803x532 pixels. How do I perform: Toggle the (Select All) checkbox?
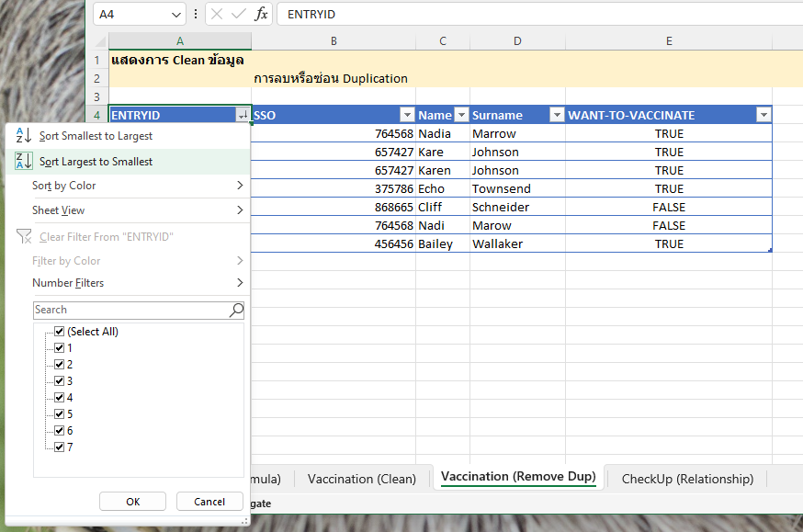pyautogui.click(x=60, y=332)
